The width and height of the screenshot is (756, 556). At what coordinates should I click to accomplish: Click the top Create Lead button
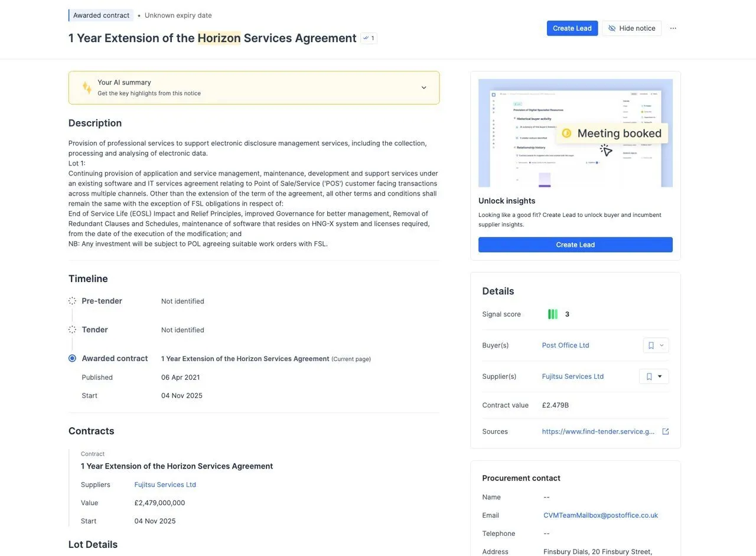pos(572,28)
